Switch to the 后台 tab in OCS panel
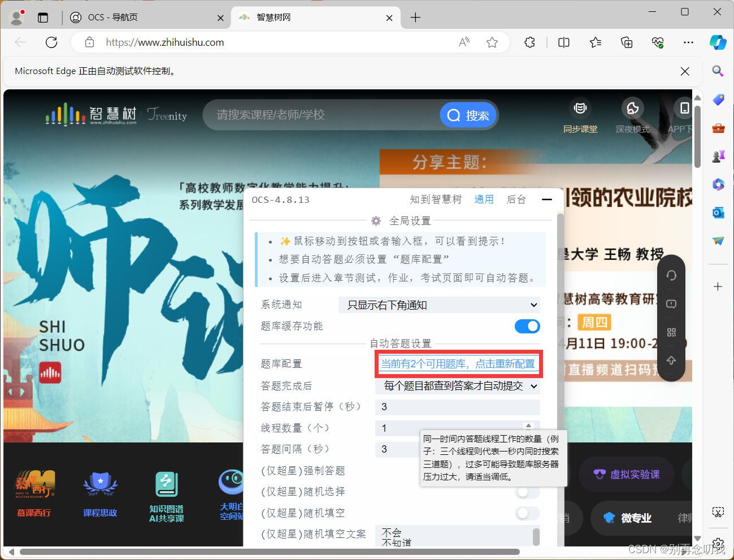Screen dimensions: 734x560 [x=516, y=199]
